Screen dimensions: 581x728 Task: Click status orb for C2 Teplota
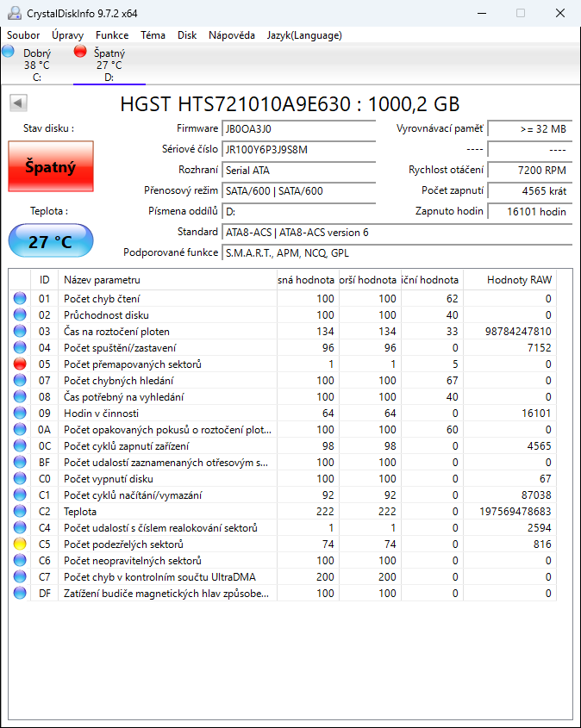click(x=20, y=511)
